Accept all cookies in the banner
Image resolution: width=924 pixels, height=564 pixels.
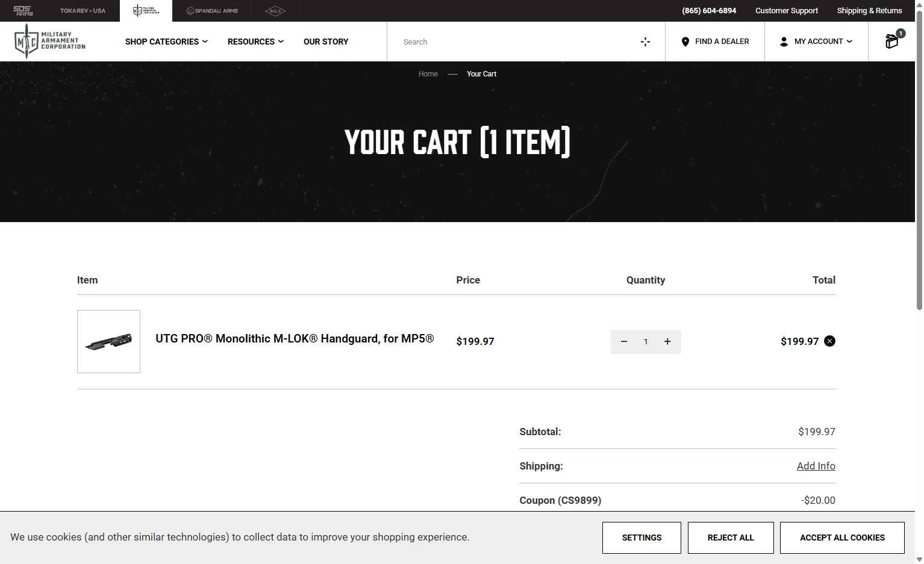(x=842, y=538)
